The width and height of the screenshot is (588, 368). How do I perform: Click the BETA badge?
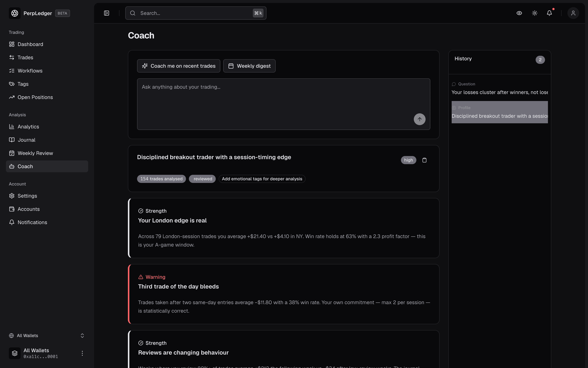pos(62,13)
